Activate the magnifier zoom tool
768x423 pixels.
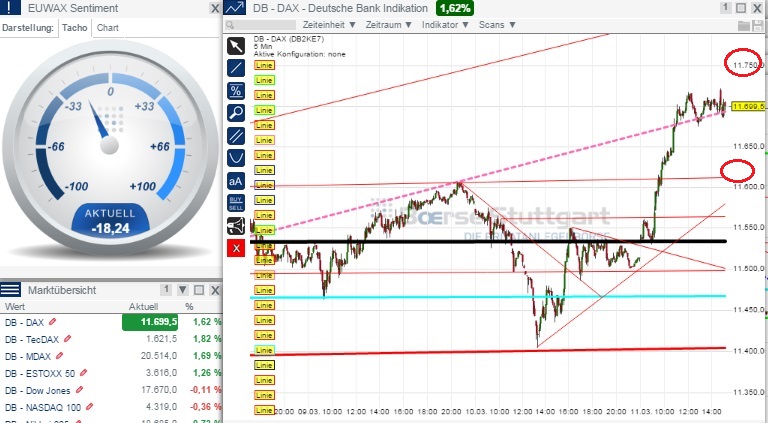[x=236, y=113]
